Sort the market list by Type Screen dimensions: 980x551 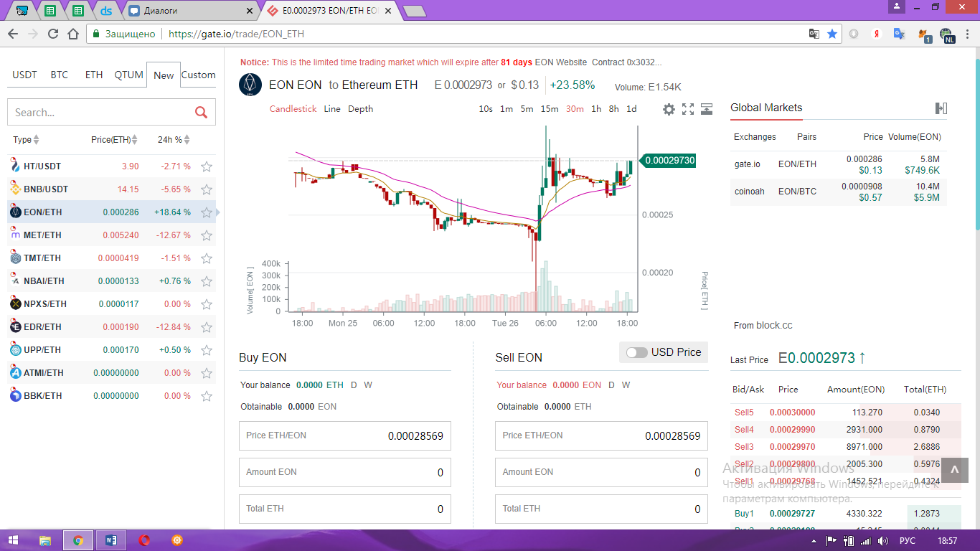(26, 140)
